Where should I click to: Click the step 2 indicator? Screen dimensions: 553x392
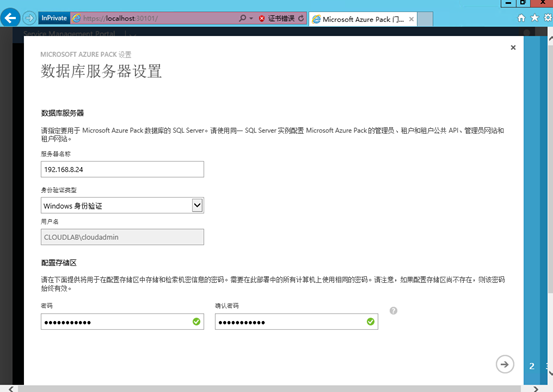532,366
